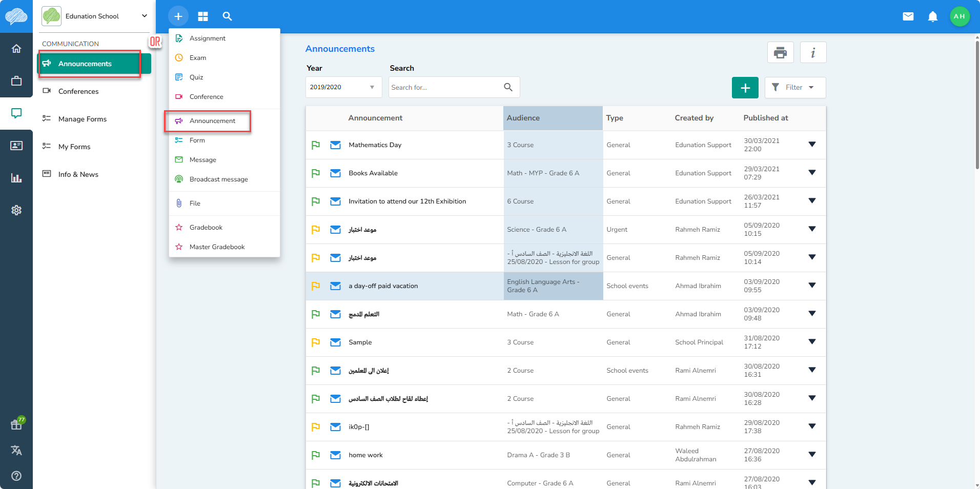Click the ik0p-[] announcement title
Image resolution: width=980 pixels, height=489 pixels.
(359, 427)
